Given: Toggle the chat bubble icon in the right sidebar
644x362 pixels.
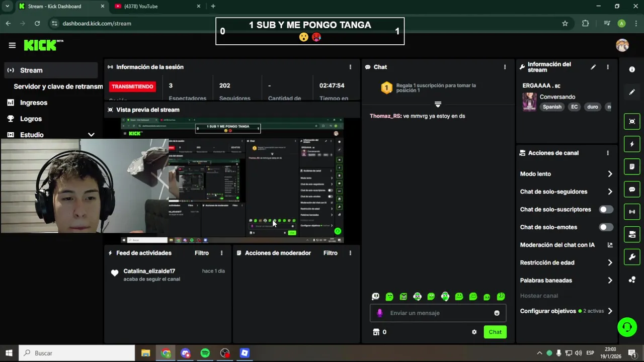Looking at the screenshot, I should coord(632,190).
